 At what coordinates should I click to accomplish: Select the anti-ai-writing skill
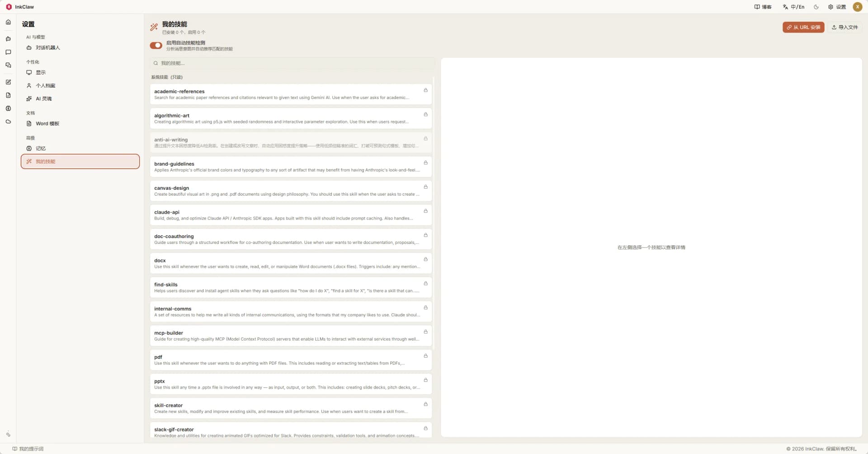291,143
